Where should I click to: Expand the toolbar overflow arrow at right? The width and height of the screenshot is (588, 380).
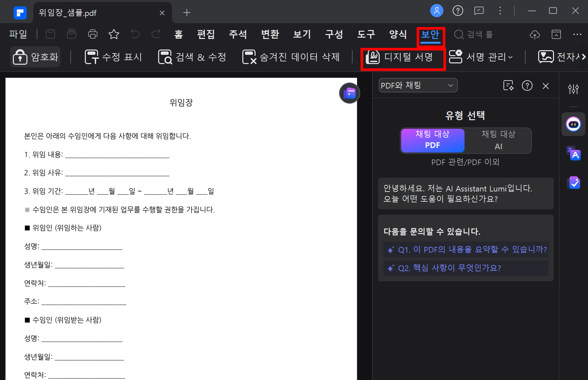584,57
